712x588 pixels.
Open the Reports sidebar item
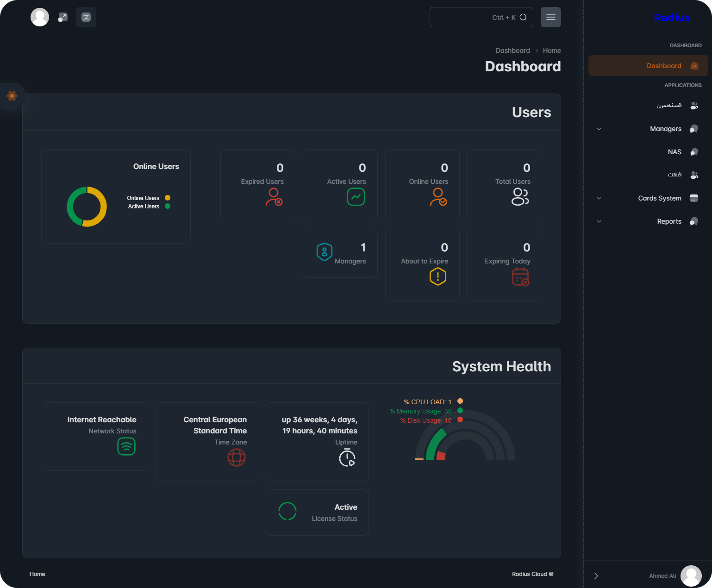click(x=648, y=221)
